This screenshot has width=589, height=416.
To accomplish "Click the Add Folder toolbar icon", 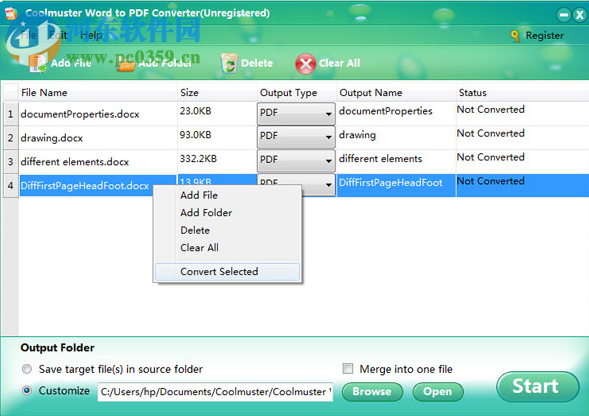I will point(126,64).
